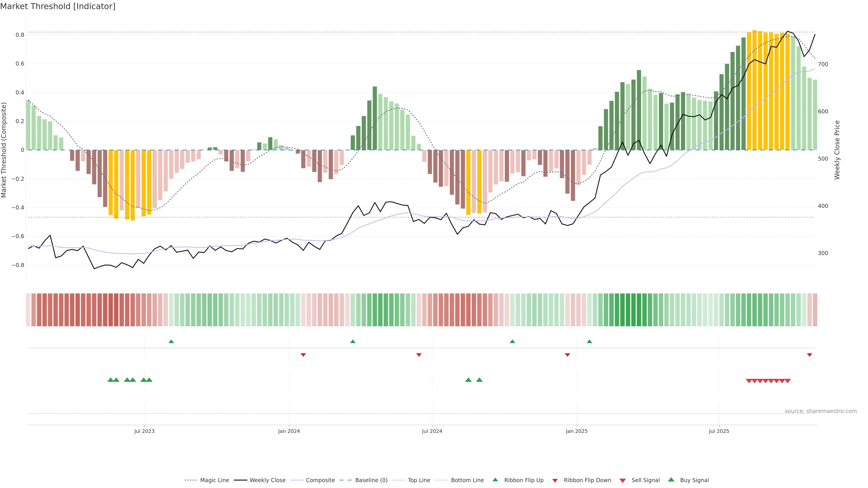The image size is (868, 488).
Task: Click the Jan 2025 x-axis label
Action: 577,431
